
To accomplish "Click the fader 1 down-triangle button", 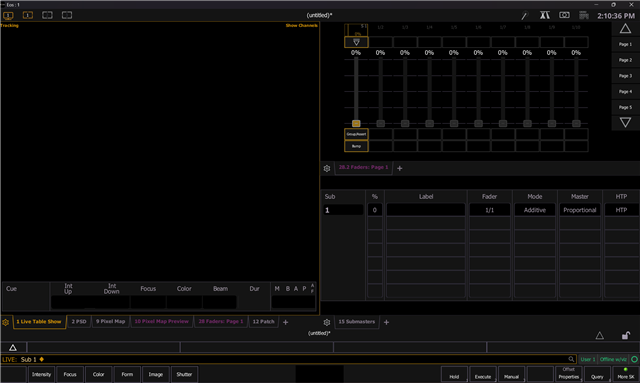I will click(x=356, y=42).
